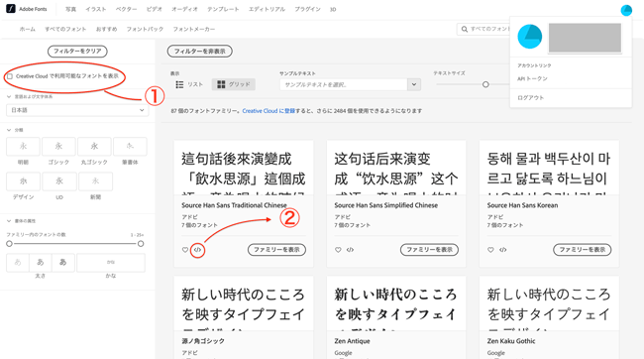Open the エディトリアル menu item
The image size is (644, 359).
pyautogui.click(x=267, y=9)
